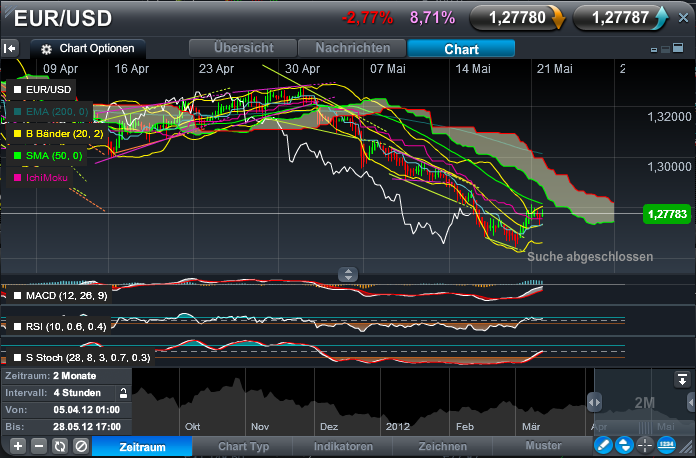
Task: Refresh the chart with circular arrows icon
Action: (60, 446)
